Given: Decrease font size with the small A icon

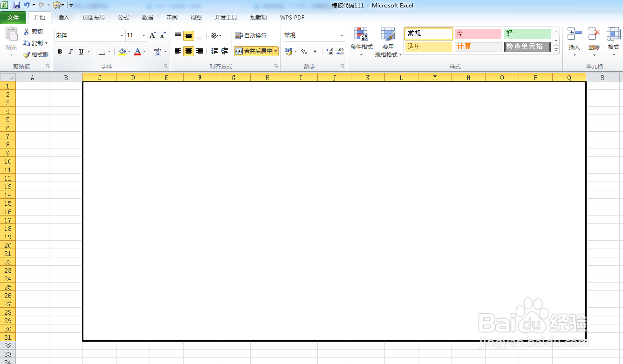Looking at the screenshot, I should click(163, 35).
